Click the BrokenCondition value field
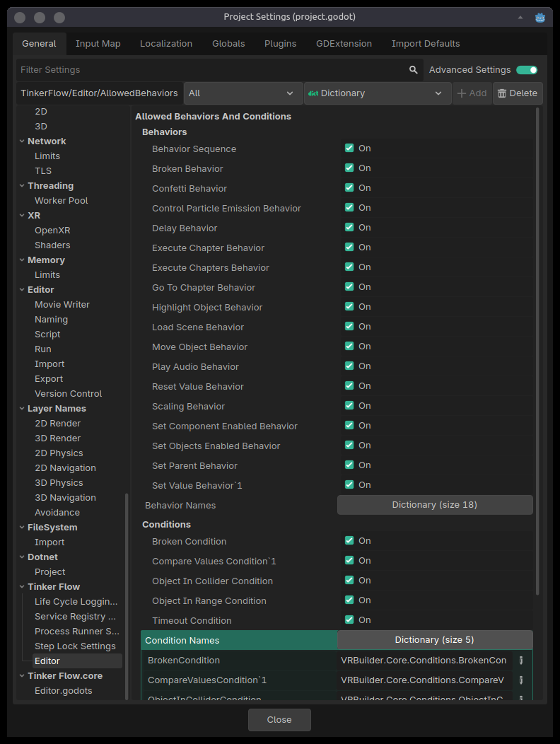Image resolution: width=560 pixels, height=744 pixels. pos(424,660)
